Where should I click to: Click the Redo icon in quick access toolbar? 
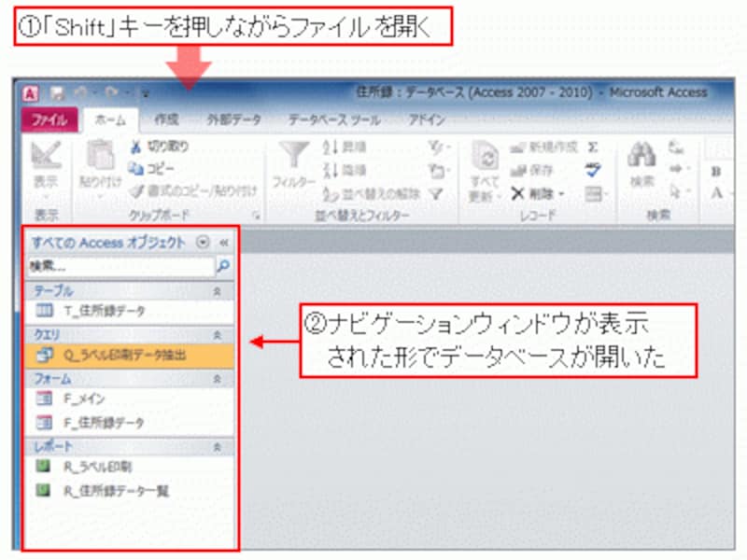(x=111, y=92)
